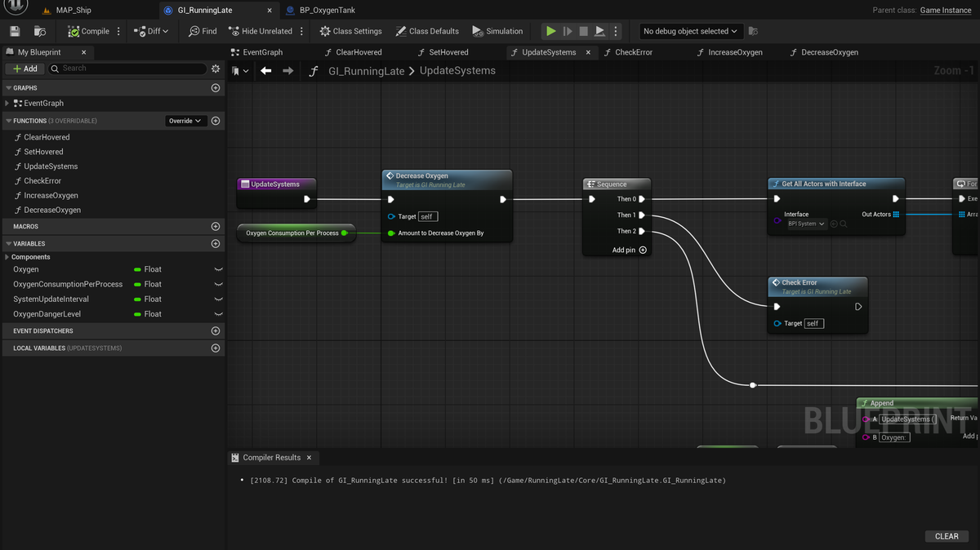Screen dimensions: 980x550
Task: Open Class Defaults
Action: [x=427, y=31]
